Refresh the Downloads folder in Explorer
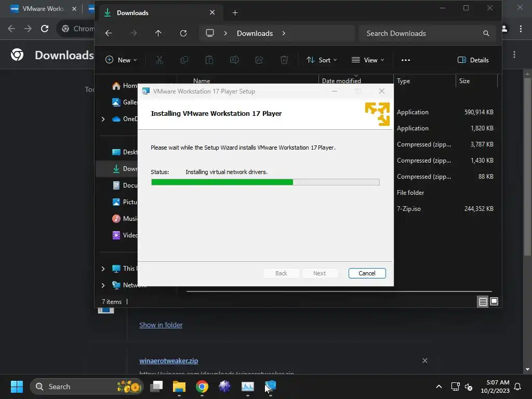This screenshot has width=532, height=399. pos(183,33)
